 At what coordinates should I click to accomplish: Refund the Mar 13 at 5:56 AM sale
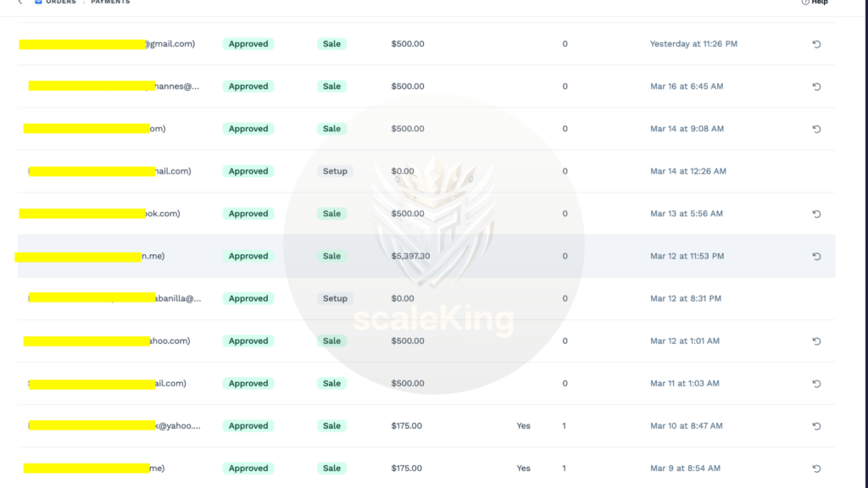pos(816,213)
